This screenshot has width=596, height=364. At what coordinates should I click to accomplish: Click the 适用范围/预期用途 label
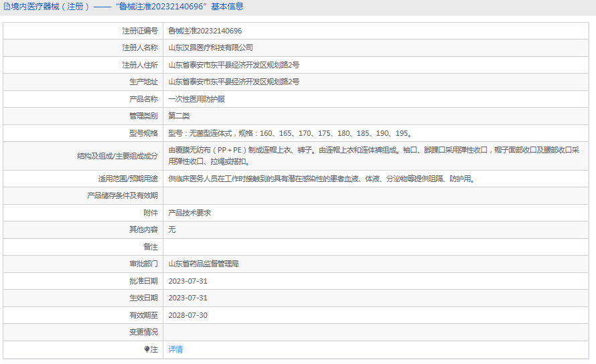click(128, 179)
